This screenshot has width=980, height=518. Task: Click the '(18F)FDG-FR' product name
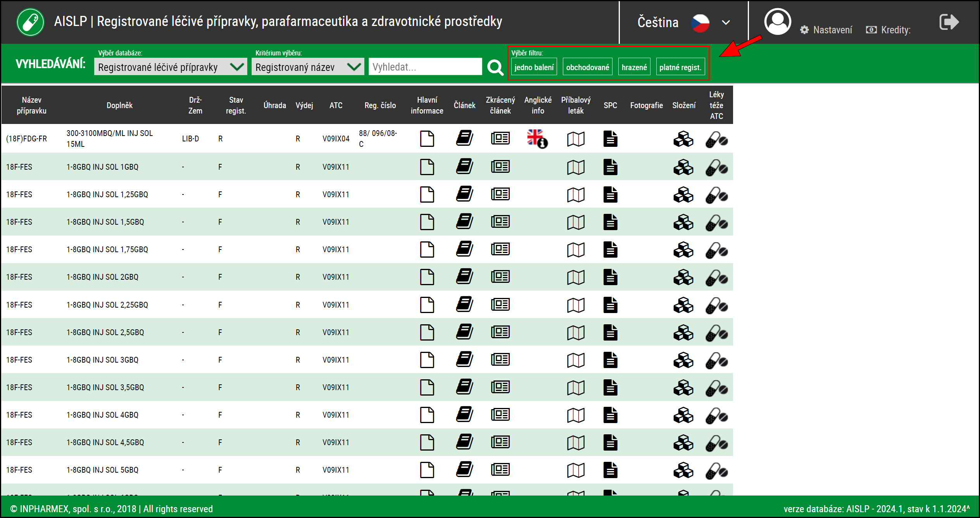pos(26,139)
